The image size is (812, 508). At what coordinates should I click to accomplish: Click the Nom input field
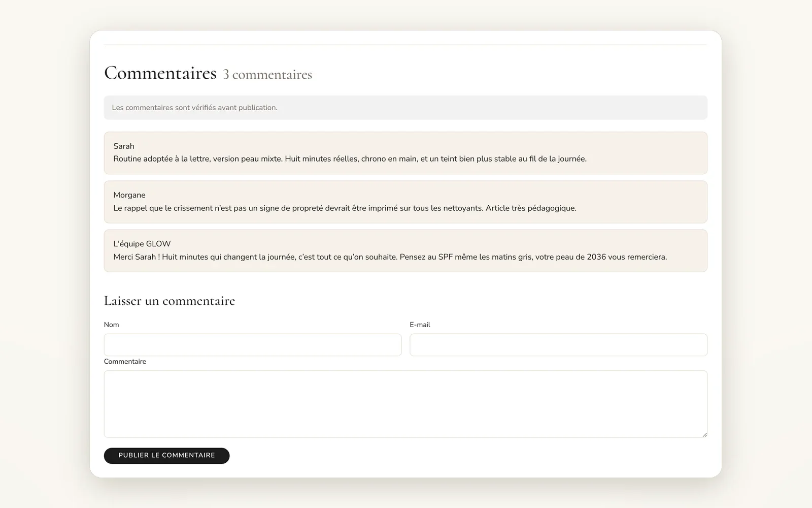tap(253, 345)
